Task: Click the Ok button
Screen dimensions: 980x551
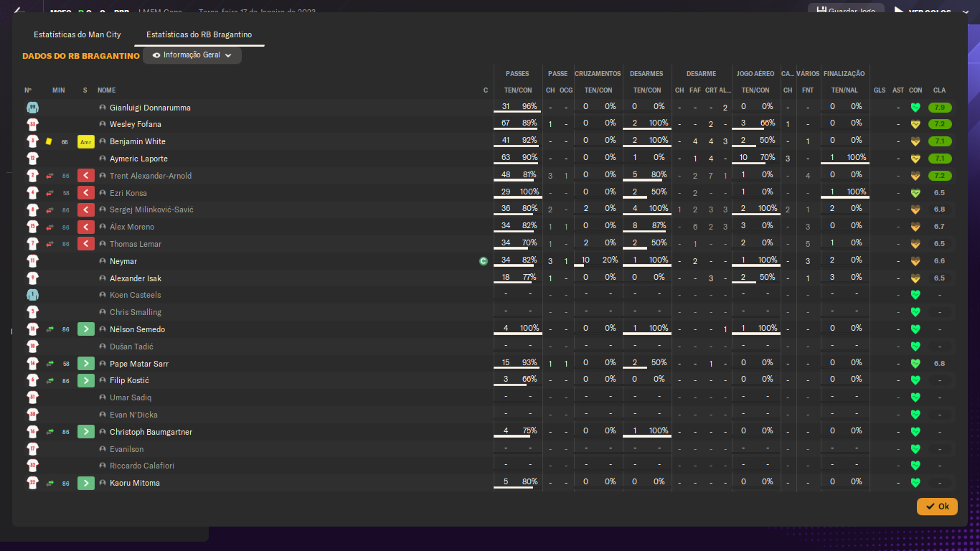Action: (x=937, y=507)
